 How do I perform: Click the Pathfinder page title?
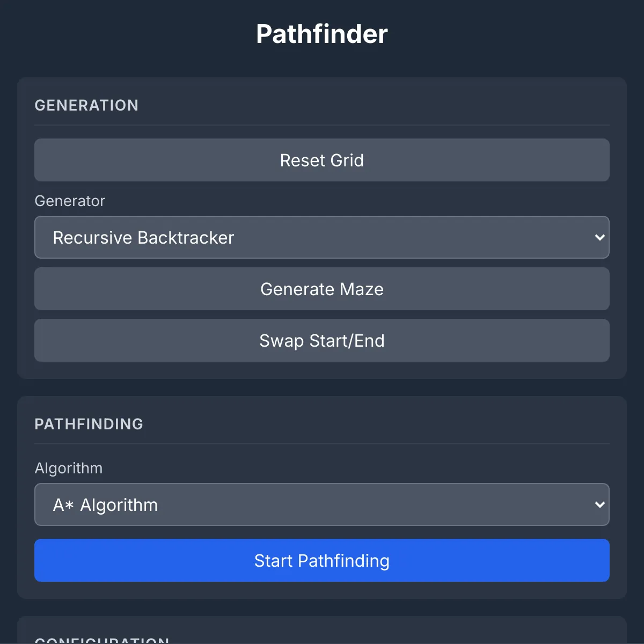pos(321,34)
